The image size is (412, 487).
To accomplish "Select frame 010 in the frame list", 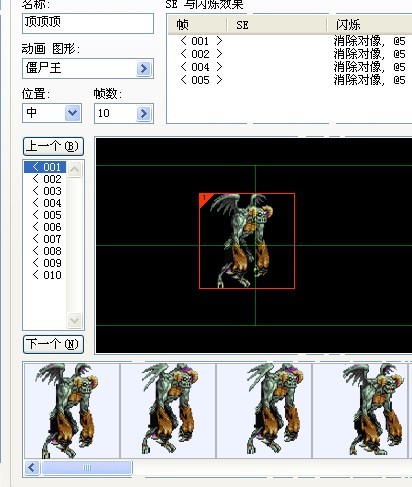I will pos(45,275).
